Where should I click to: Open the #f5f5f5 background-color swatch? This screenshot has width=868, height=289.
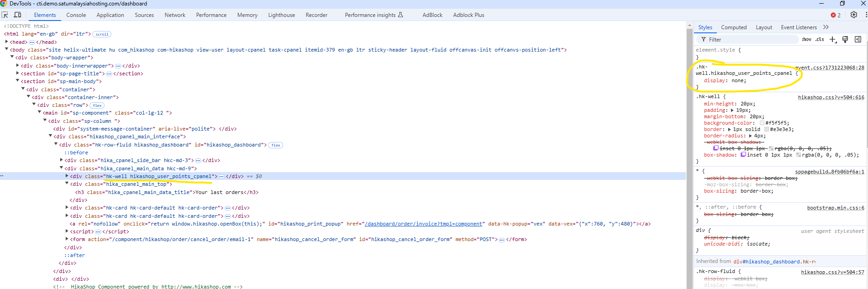point(762,123)
